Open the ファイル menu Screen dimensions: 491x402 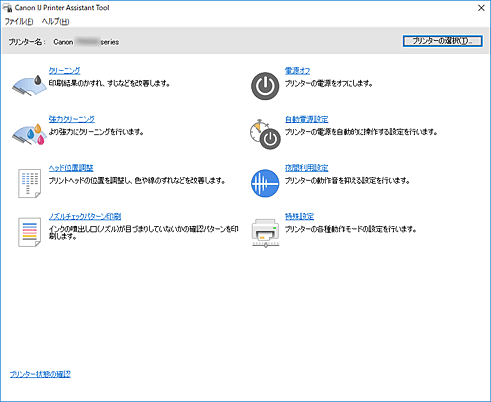point(19,22)
